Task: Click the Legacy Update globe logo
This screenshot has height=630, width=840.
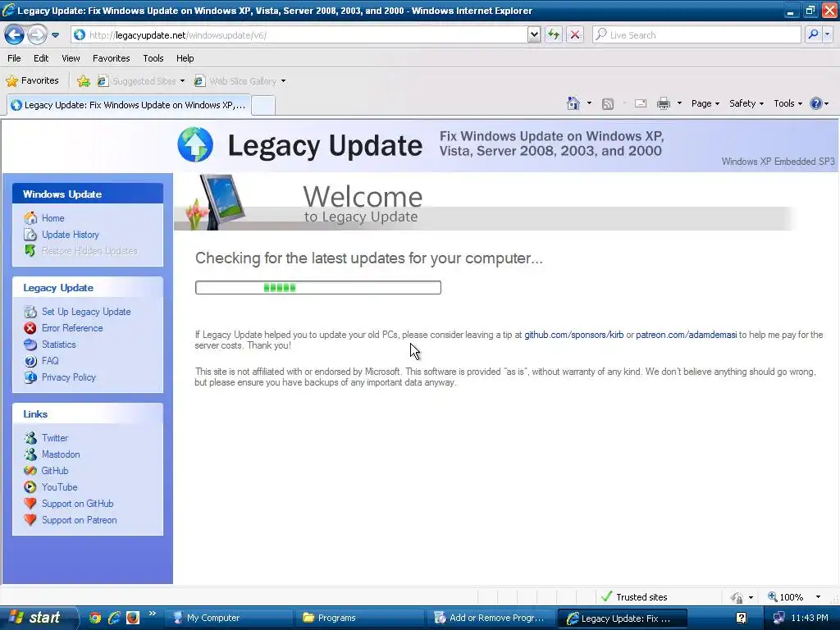Action: pyautogui.click(x=195, y=144)
